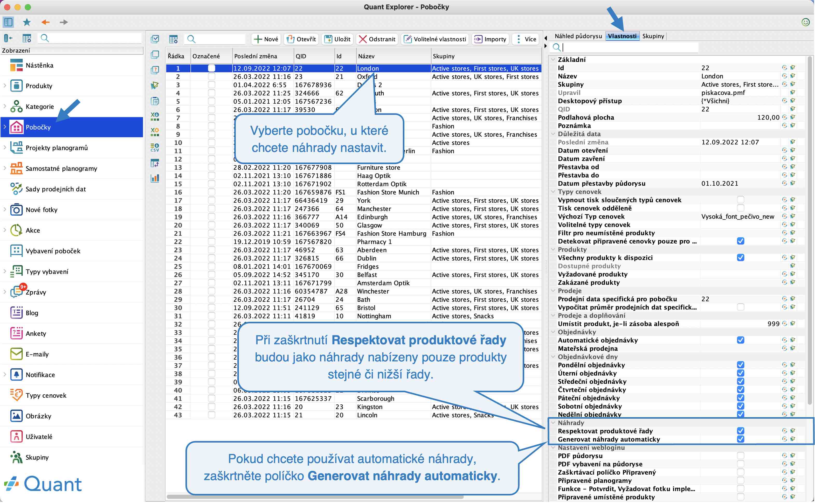The width and height of the screenshot is (815, 504).
Task: Collapse the Základní property group
Action: click(x=553, y=60)
